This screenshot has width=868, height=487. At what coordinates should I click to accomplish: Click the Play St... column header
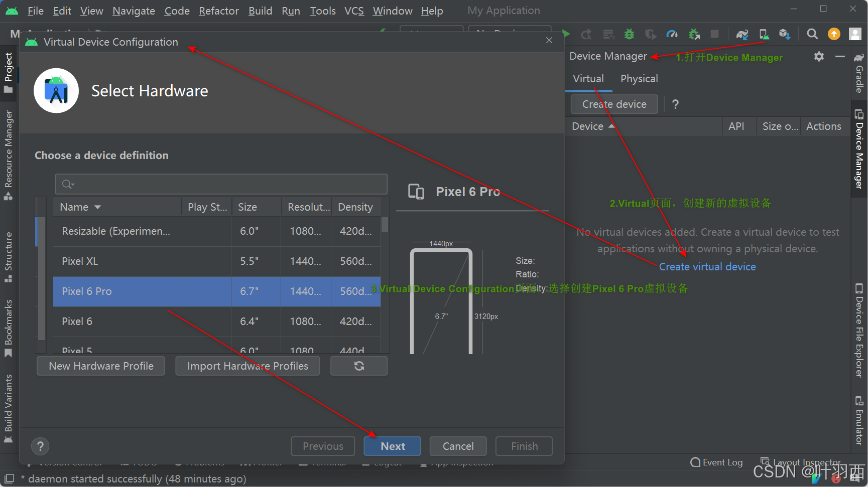[x=206, y=207]
